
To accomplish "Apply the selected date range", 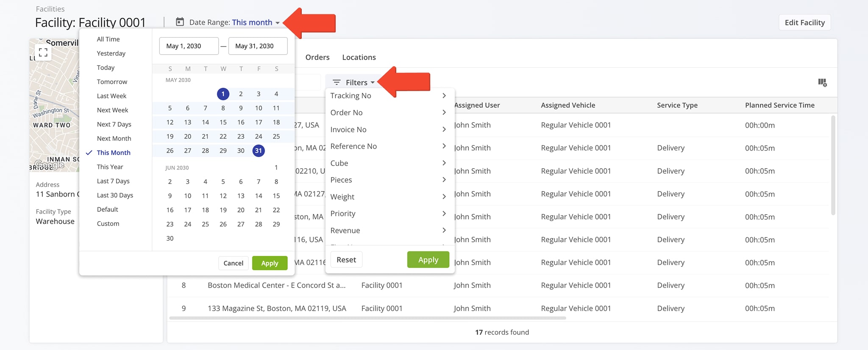I will 270,263.
